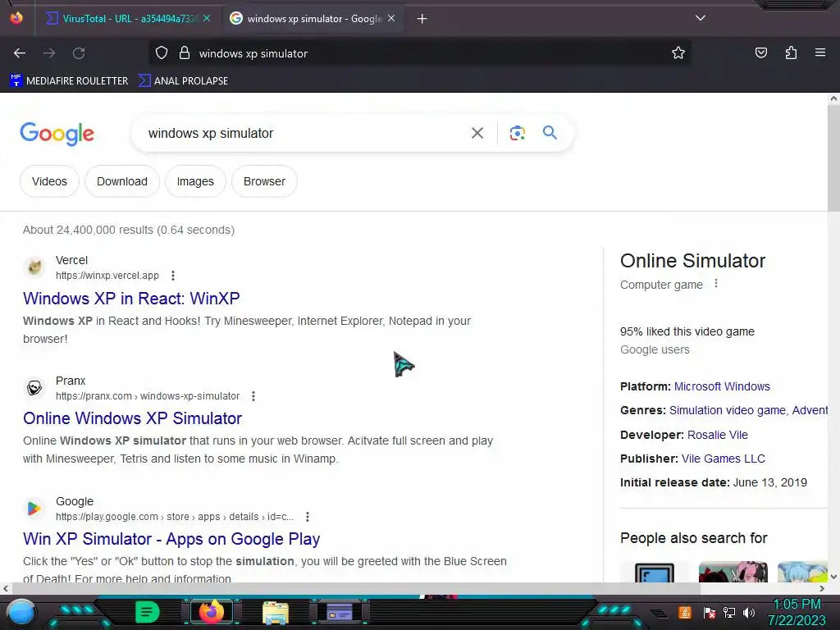Click the https://winxp.vercel.app URL text

[x=107, y=276]
